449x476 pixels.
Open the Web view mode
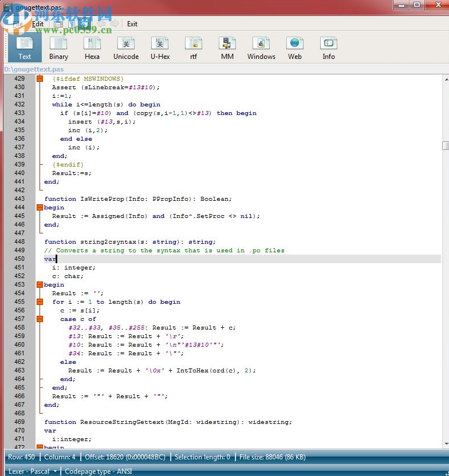pyautogui.click(x=295, y=48)
